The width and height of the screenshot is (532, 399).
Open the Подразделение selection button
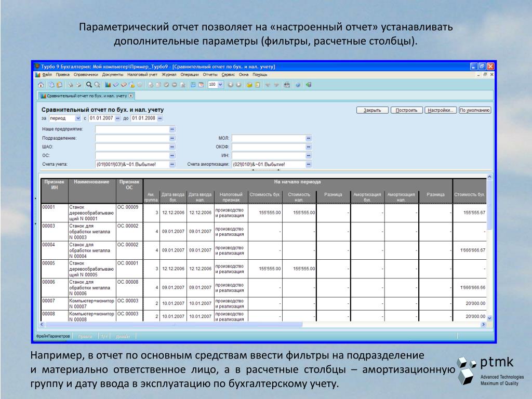pos(172,138)
